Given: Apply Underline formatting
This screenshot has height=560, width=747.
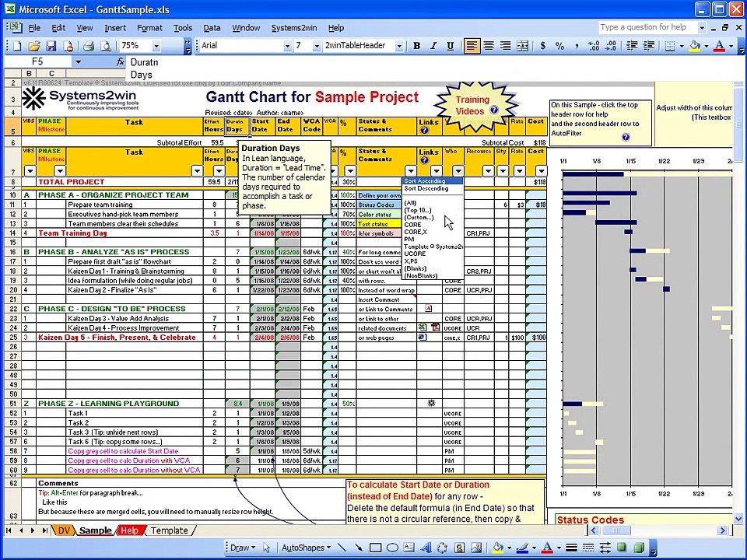Looking at the screenshot, I should click(x=451, y=46).
